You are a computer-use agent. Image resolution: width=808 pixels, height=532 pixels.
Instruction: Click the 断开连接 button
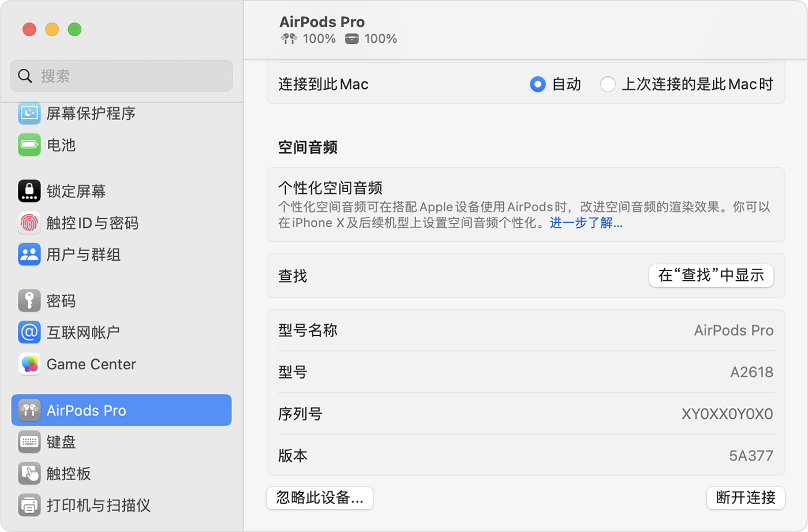(746, 497)
